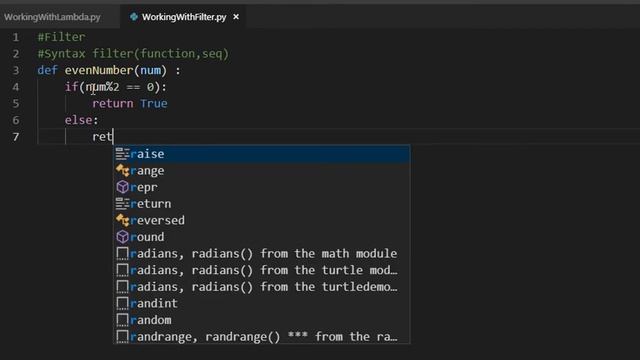Select the 'return' keyword suggestion
The width and height of the screenshot is (640, 360).
tap(262, 204)
